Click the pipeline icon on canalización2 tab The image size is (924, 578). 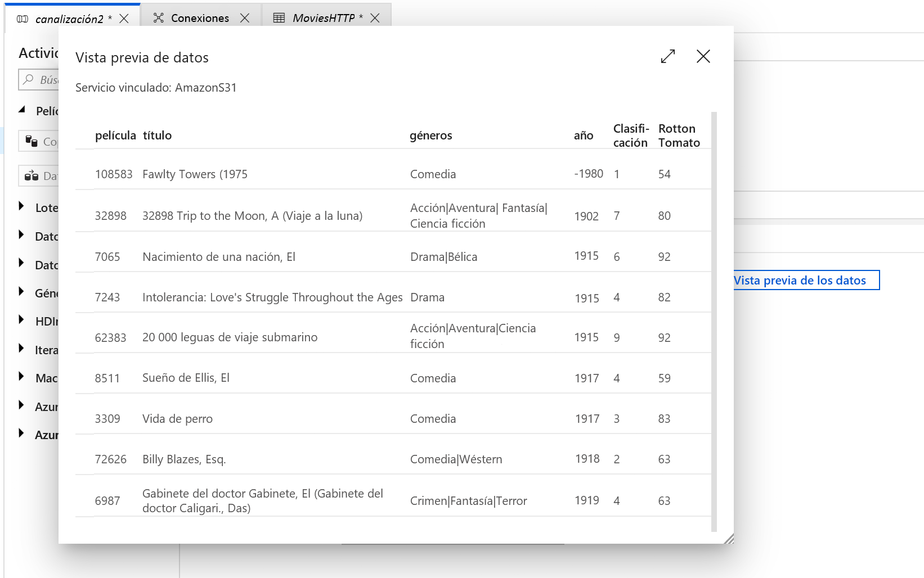pyautogui.click(x=23, y=19)
